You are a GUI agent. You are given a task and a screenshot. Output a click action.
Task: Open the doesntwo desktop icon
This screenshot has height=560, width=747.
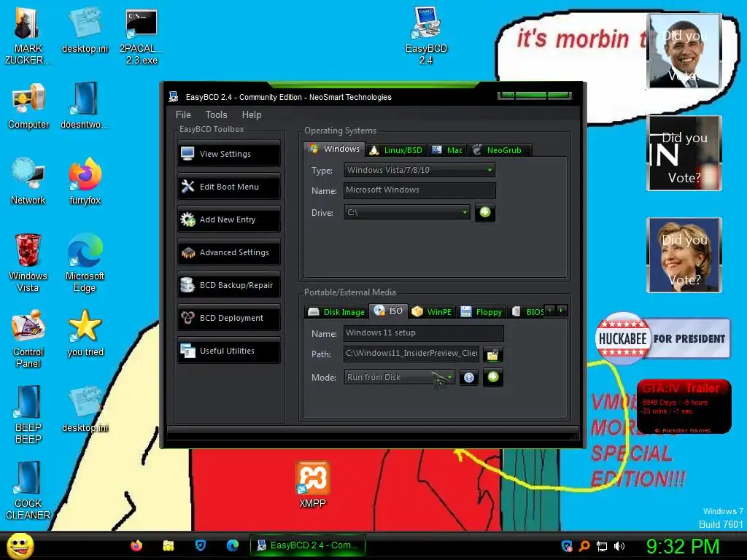pos(85,106)
